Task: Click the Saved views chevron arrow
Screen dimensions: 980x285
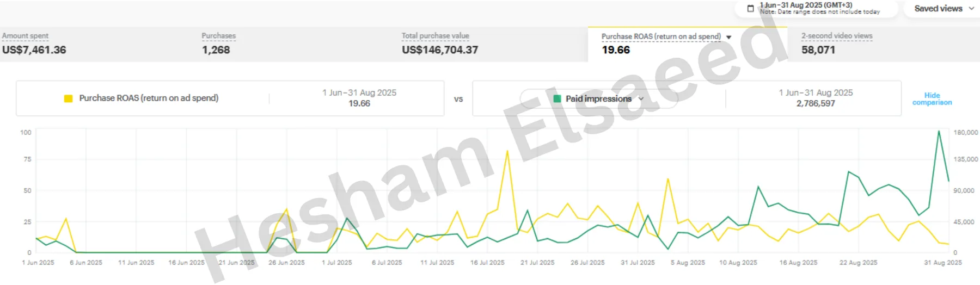Action: coord(971,8)
